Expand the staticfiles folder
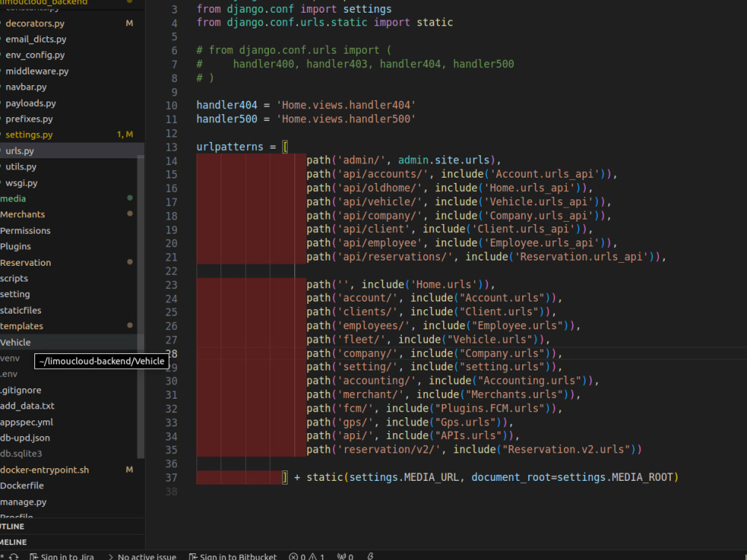 [x=20, y=310]
